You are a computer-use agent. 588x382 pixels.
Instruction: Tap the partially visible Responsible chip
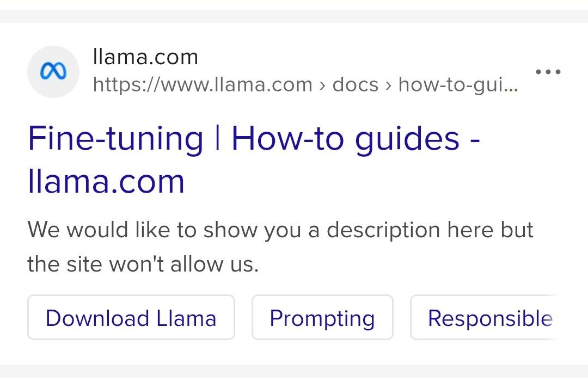[484, 318]
